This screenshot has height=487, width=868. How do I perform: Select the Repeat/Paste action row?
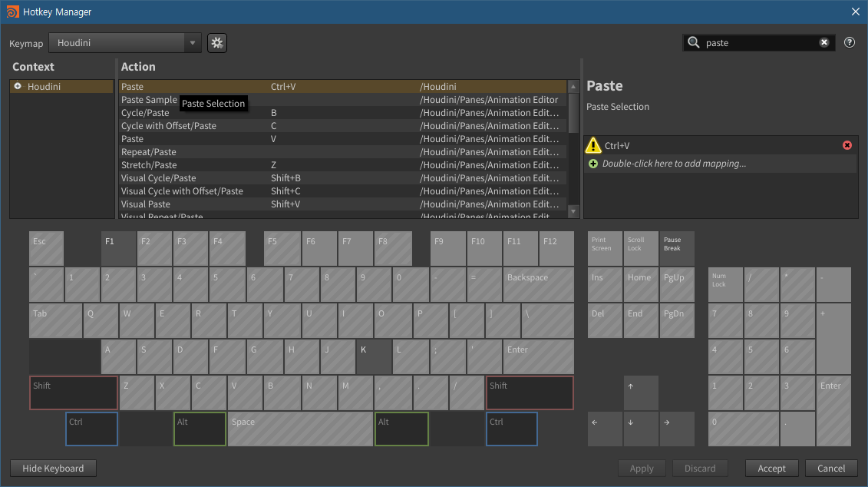[x=342, y=152]
